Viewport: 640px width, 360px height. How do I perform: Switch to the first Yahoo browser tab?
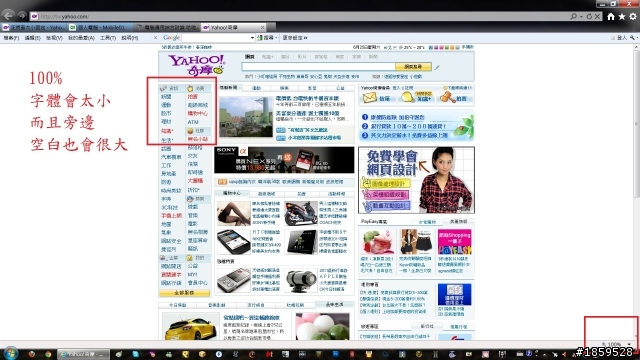click(34, 27)
